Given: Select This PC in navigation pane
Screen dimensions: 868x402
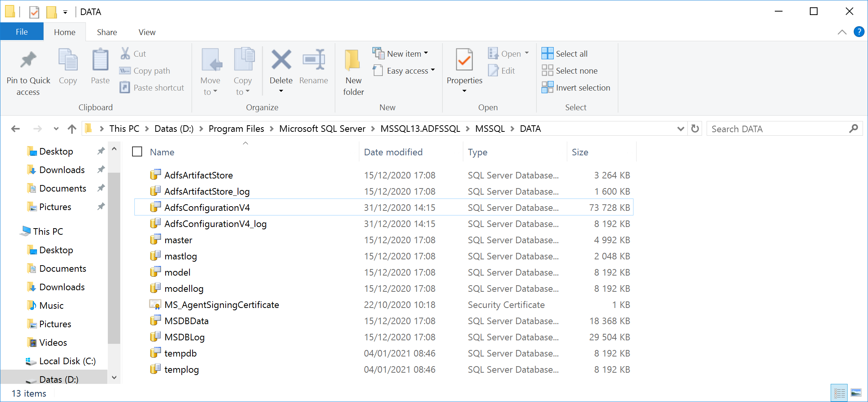Looking at the screenshot, I should click(48, 231).
